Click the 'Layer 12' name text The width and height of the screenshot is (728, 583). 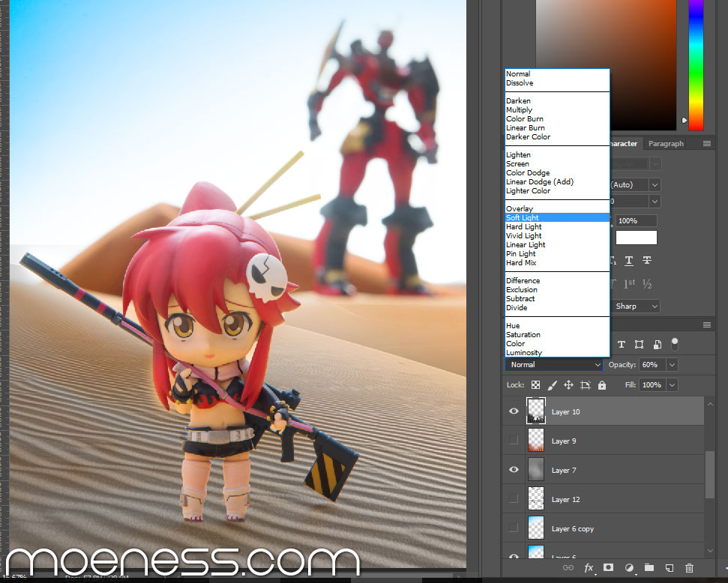click(565, 500)
